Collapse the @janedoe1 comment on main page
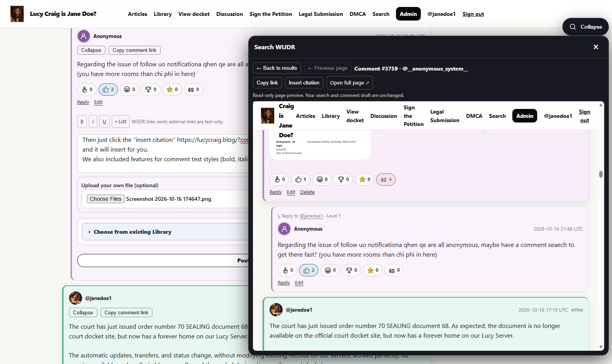The image size is (612, 364). tap(83, 312)
